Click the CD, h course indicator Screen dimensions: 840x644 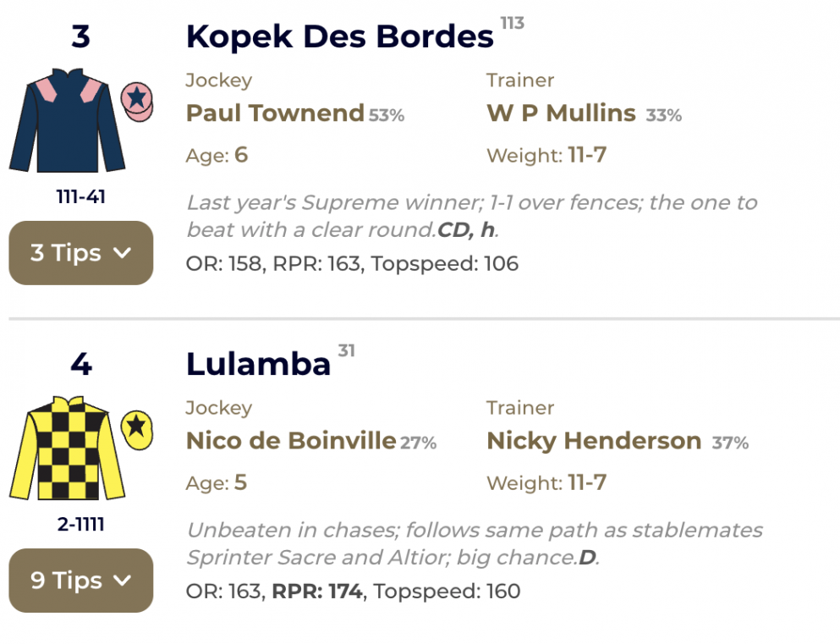(x=467, y=229)
